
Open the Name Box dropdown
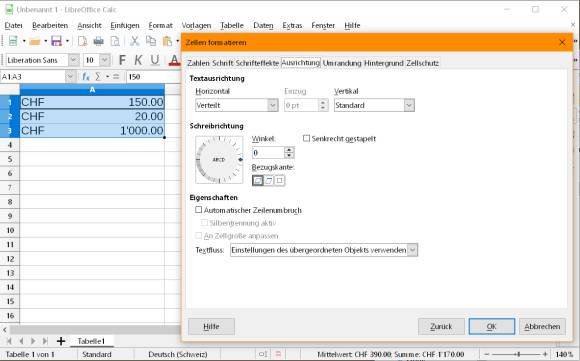[70, 77]
